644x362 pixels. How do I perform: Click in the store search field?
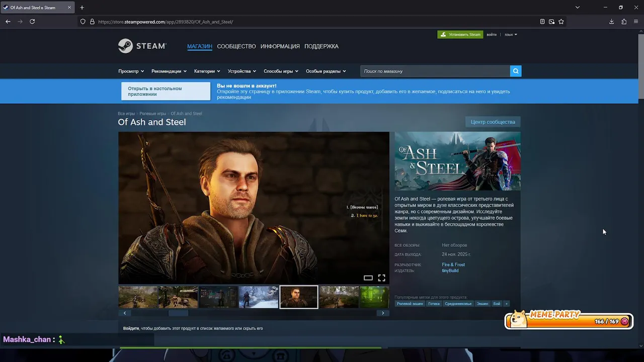435,71
